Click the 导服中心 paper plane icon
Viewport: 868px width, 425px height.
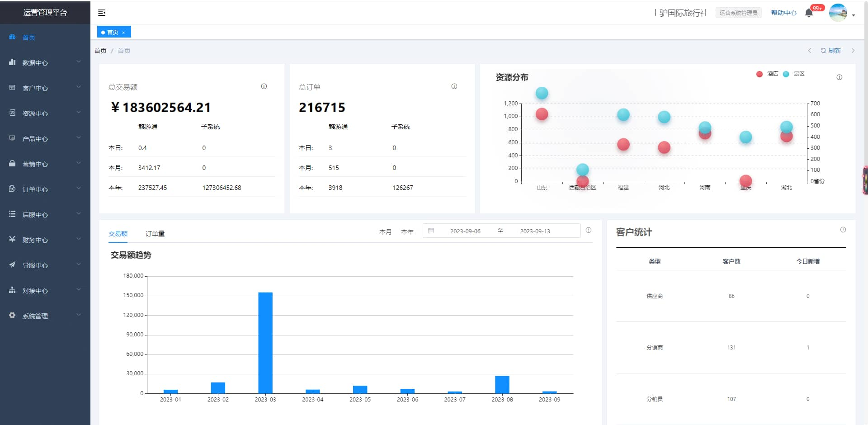click(x=12, y=264)
